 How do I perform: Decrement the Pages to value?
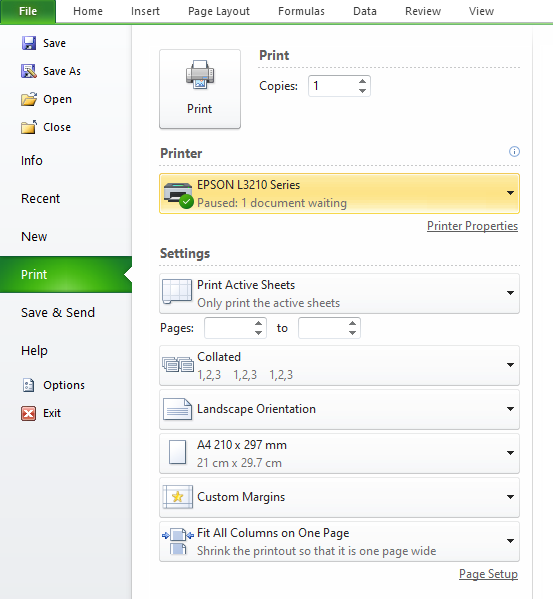(352, 333)
